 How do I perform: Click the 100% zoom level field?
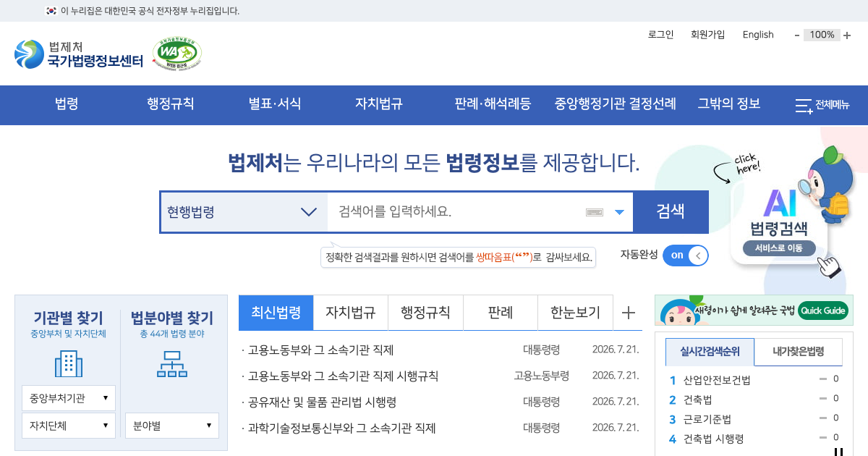[x=822, y=35]
